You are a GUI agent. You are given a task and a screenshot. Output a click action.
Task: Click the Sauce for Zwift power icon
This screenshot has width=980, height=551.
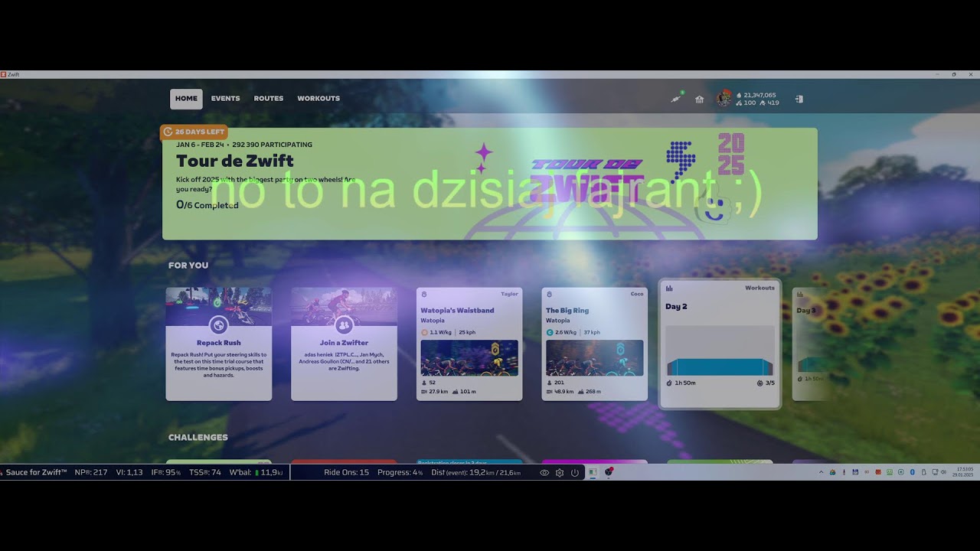click(x=575, y=473)
